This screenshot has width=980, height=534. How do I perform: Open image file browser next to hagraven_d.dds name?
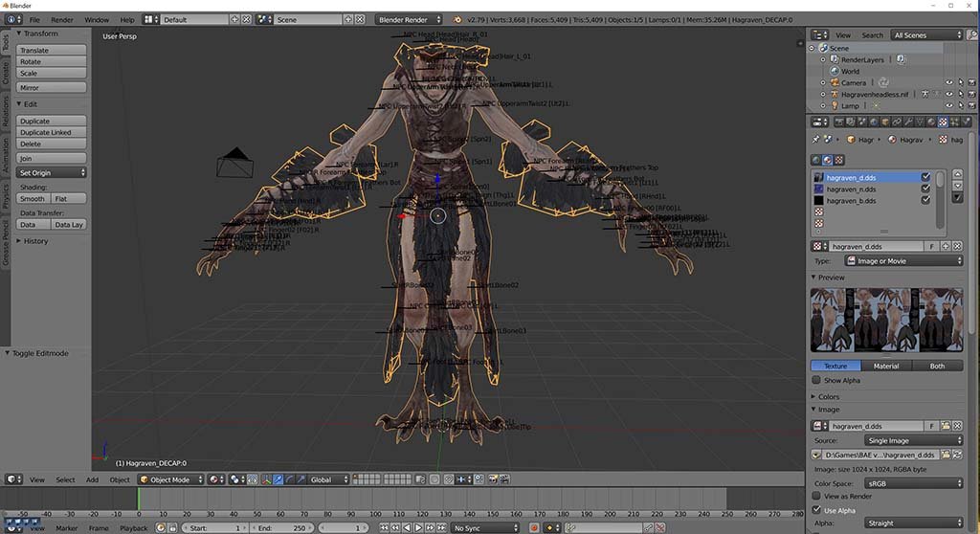click(946, 426)
